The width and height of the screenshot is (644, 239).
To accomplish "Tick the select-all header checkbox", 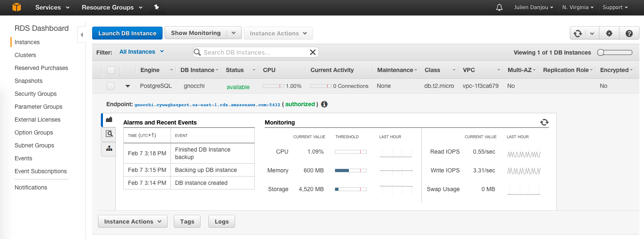I will [111, 70].
